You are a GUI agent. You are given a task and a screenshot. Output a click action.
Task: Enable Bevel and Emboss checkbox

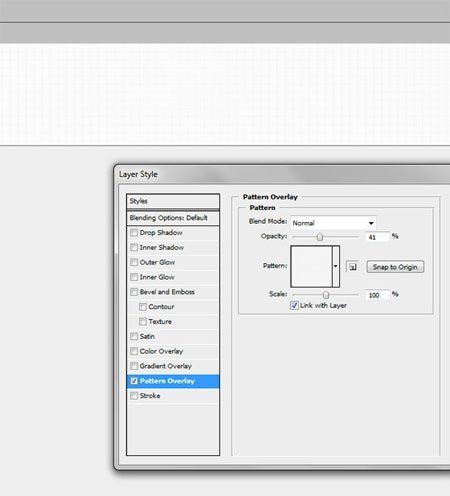click(134, 292)
